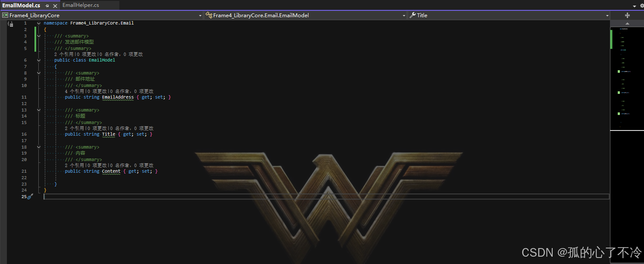Click the C# project icon in the navigation bar
The image size is (644, 264).
5,15
